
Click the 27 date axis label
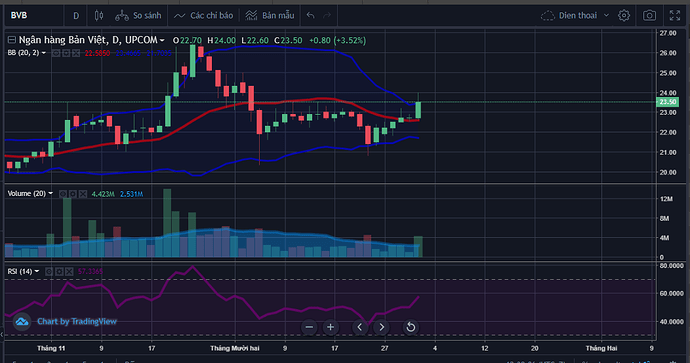point(385,348)
